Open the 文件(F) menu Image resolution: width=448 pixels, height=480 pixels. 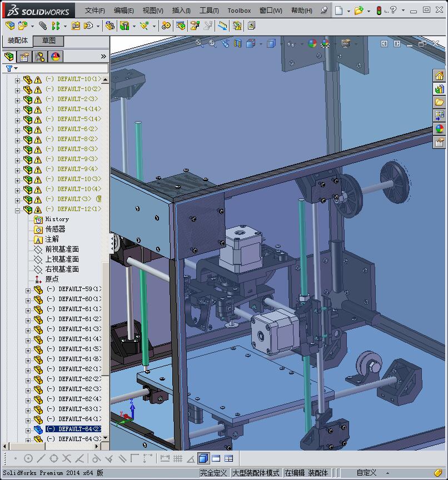click(x=94, y=11)
